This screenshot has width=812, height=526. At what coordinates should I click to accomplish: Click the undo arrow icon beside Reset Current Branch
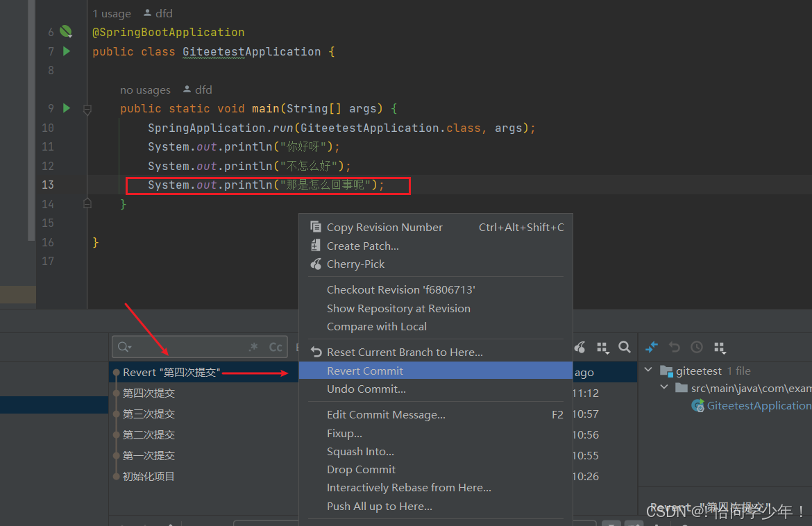(316, 352)
